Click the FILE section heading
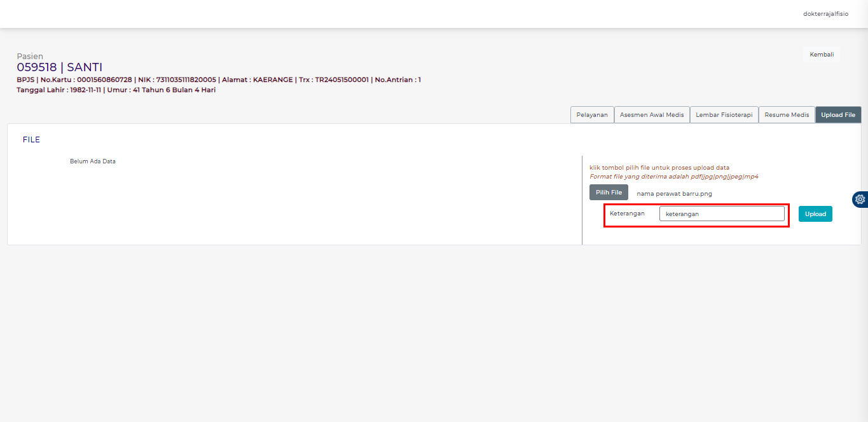The height and width of the screenshot is (422, 868). [31, 140]
